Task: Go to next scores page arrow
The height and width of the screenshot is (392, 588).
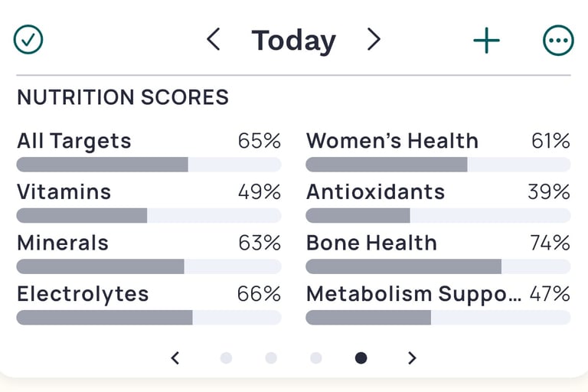Action: tap(412, 358)
